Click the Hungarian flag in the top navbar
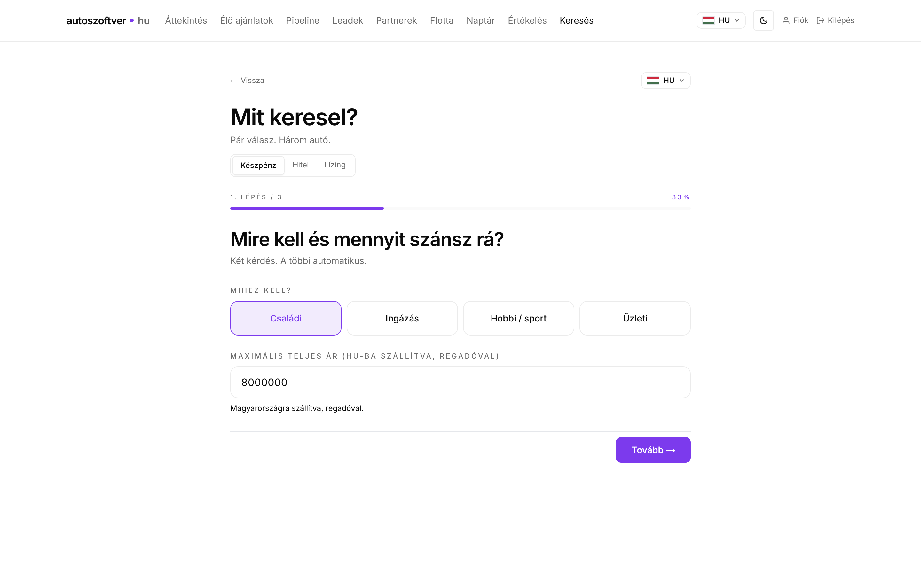Viewport: 921px width, 588px height. [708, 20]
